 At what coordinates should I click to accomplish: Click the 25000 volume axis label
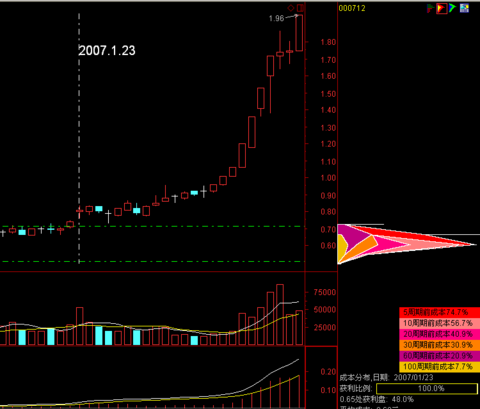325,327
